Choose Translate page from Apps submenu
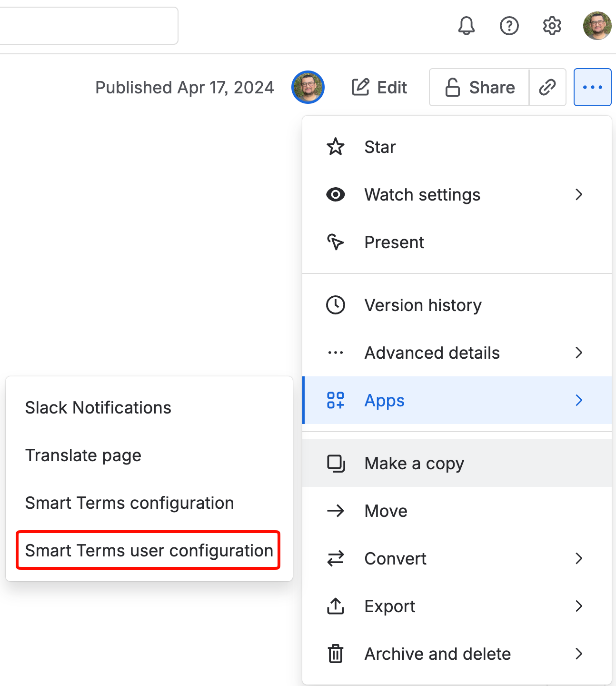The image size is (616, 686). [x=83, y=455]
